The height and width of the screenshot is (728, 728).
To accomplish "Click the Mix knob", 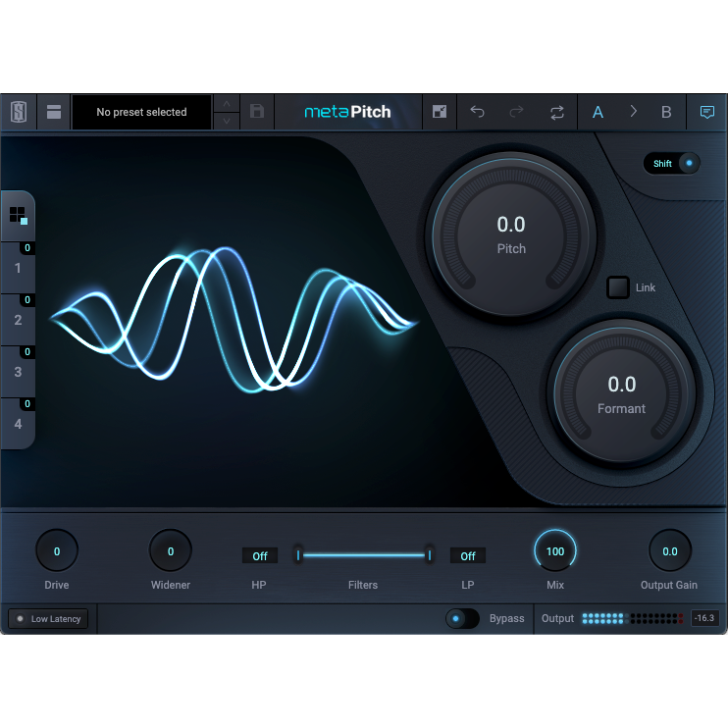I will 555,550.
